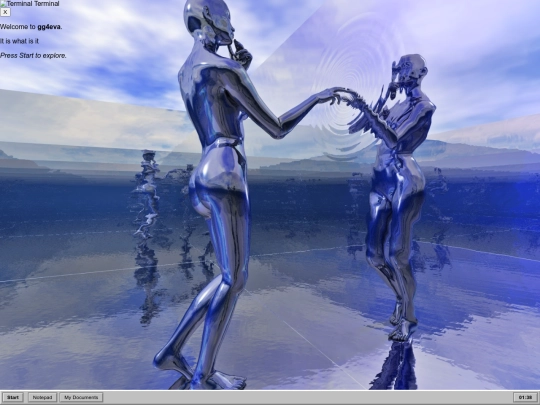This screenshot has width=540, height=405.
Task: Open My Documents from the taskbar
Action: [81, 397]
